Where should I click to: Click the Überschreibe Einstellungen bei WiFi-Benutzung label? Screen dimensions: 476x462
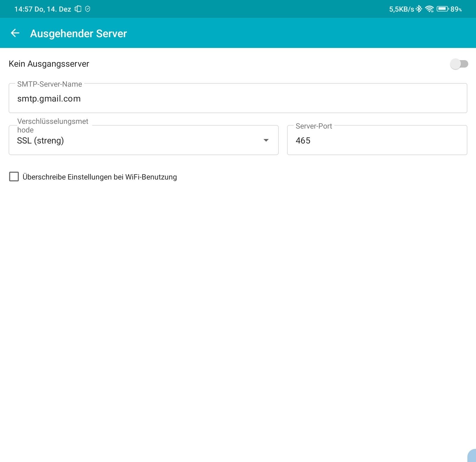click(100, 177)
